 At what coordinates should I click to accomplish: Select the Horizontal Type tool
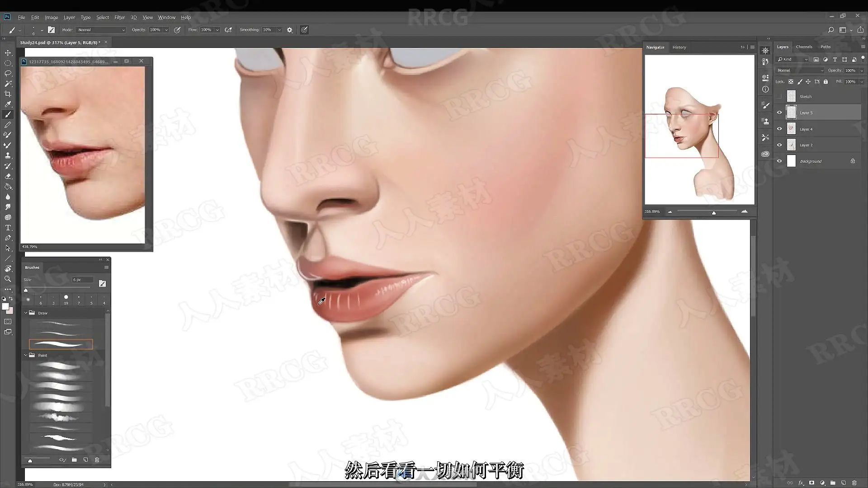click(8, 228)
